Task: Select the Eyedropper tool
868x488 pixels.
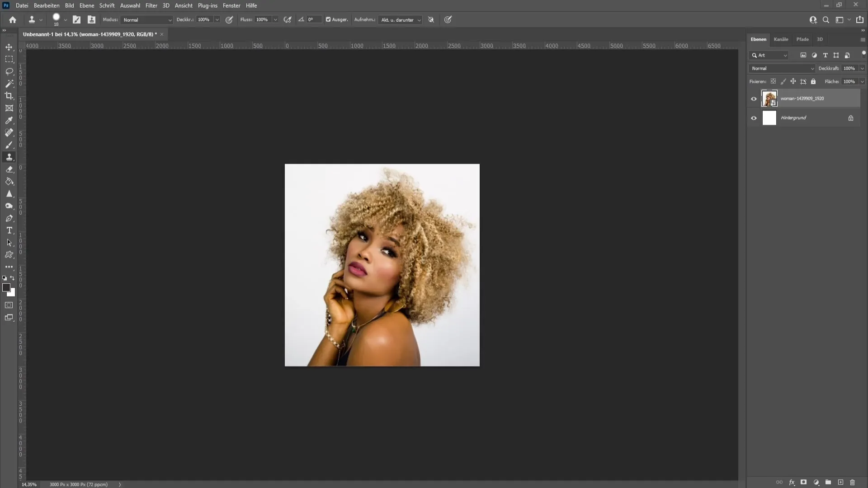Action: (x=9, y=120)
